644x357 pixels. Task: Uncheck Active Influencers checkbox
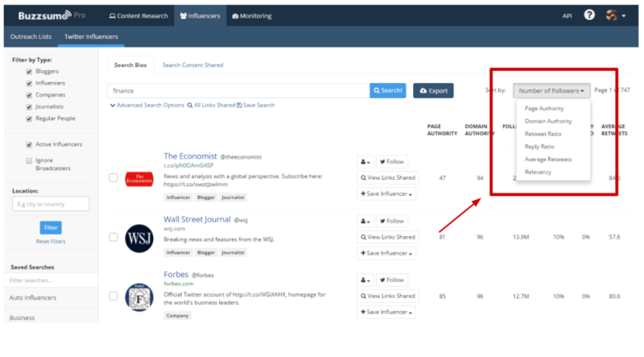click(x=29, y=145)
